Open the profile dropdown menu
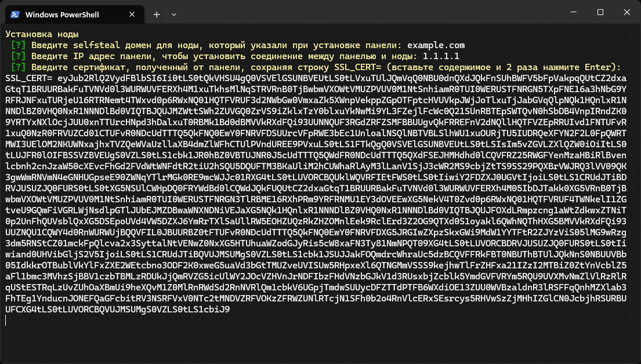 (x=174, y=14)
